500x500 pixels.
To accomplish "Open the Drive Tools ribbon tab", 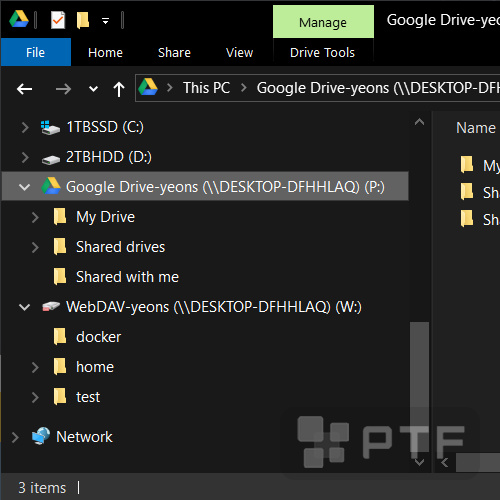I will point(322,53).
